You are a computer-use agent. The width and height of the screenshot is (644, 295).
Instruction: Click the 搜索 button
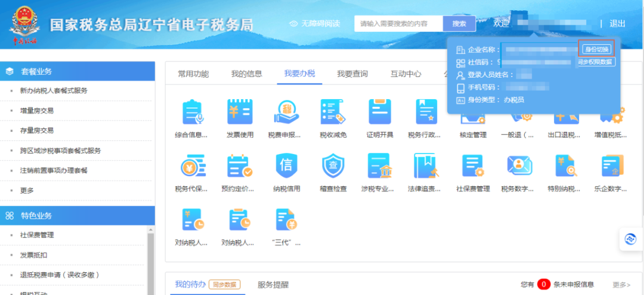[459, 24]
